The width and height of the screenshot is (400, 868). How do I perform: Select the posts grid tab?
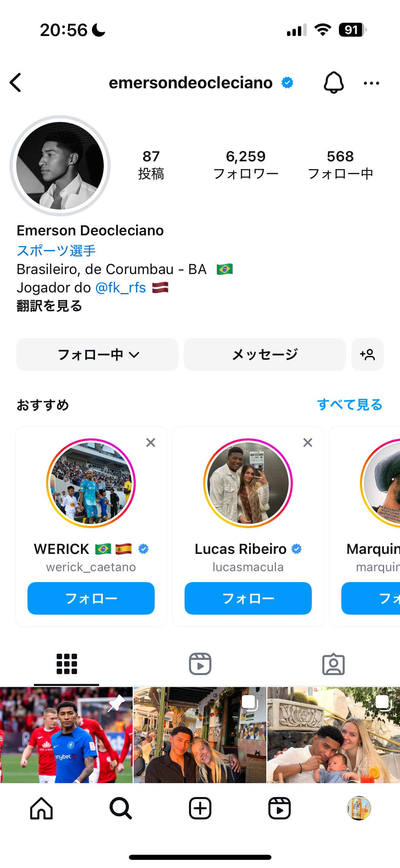[x=67, y=664]
